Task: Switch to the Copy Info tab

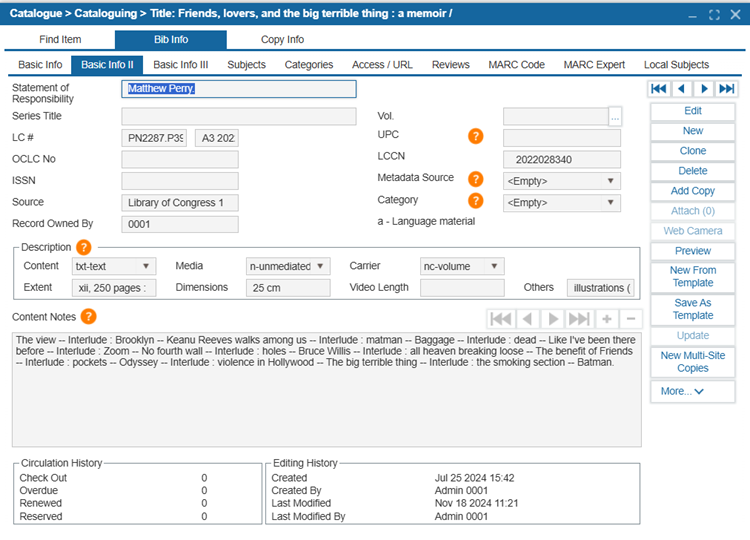Action: [x=282, y=39]
